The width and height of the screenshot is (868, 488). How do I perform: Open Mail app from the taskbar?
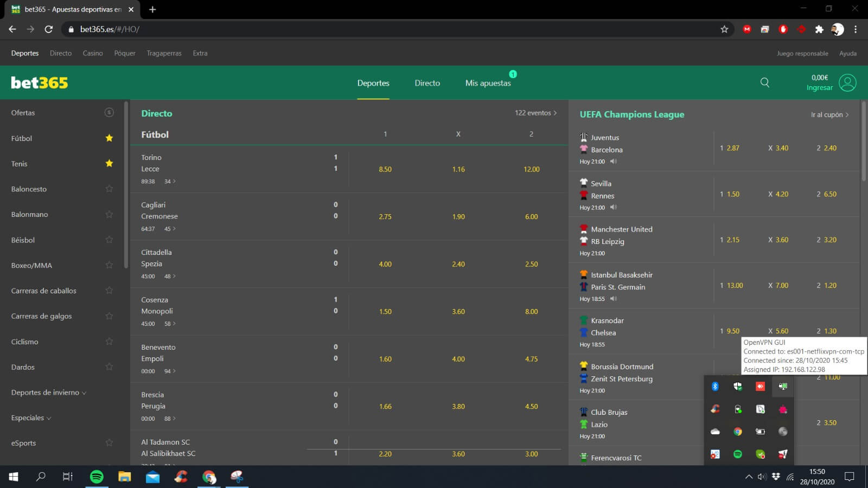153,477
